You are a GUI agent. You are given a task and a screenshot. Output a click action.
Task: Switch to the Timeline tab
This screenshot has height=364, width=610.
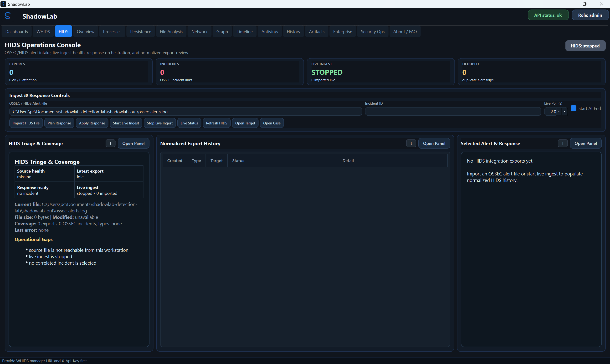245,31
